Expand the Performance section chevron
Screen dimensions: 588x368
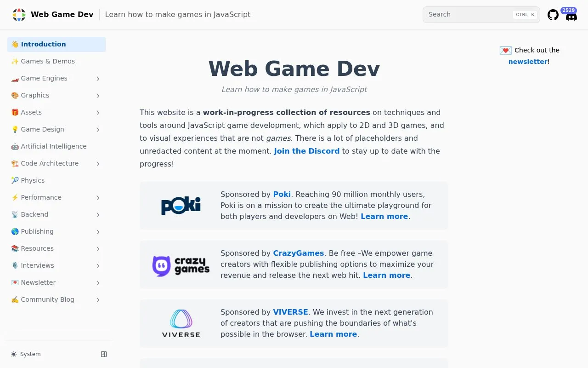(x=98, y=198)
